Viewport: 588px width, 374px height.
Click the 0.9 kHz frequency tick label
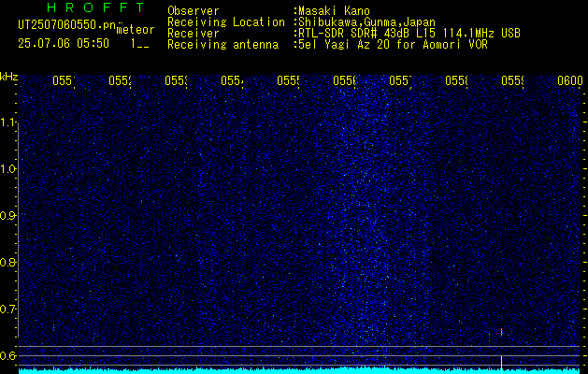point(8,216)
